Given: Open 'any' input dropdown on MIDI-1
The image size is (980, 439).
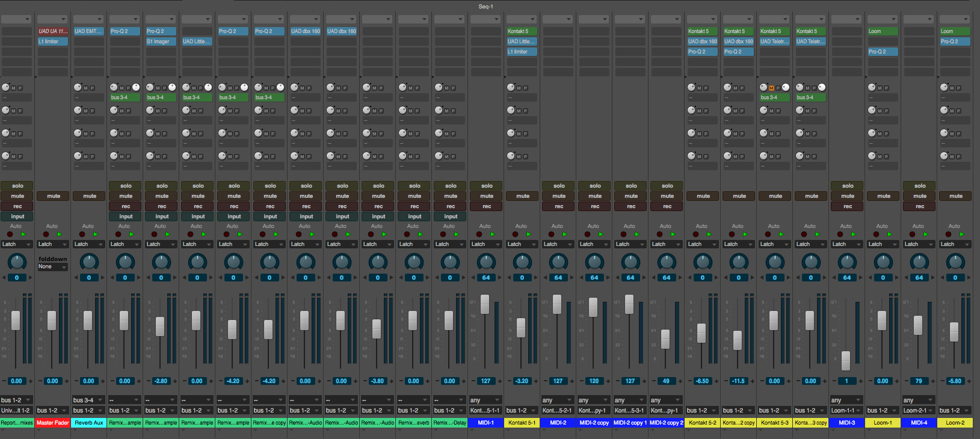Looking at the screenshot, I should click(x=485, y=400).
